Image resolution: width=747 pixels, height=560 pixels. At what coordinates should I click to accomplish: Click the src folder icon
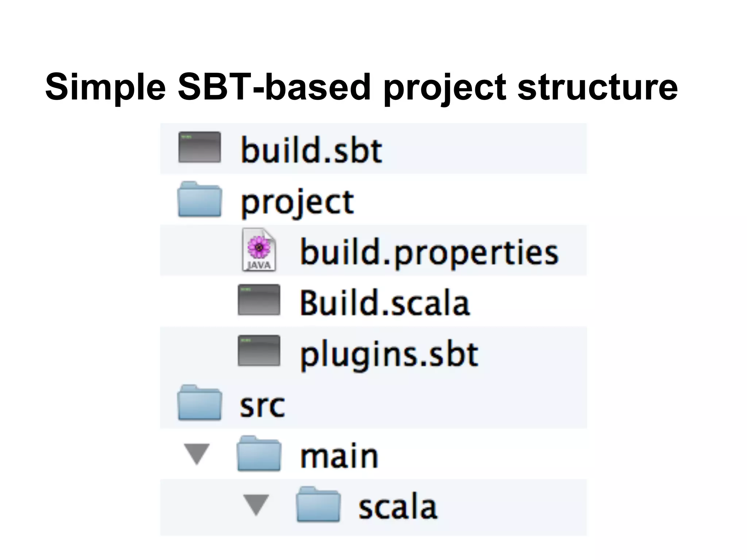200,403
